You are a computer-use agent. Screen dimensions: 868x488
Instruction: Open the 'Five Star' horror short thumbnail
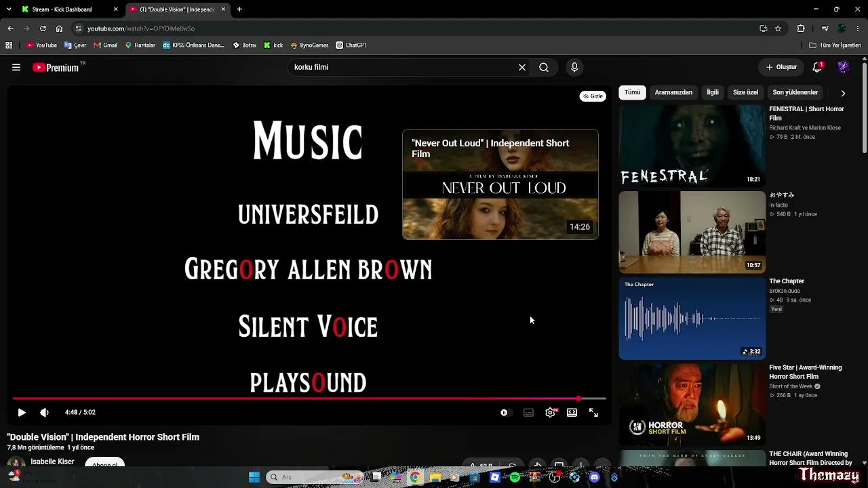tap(692, 405)
